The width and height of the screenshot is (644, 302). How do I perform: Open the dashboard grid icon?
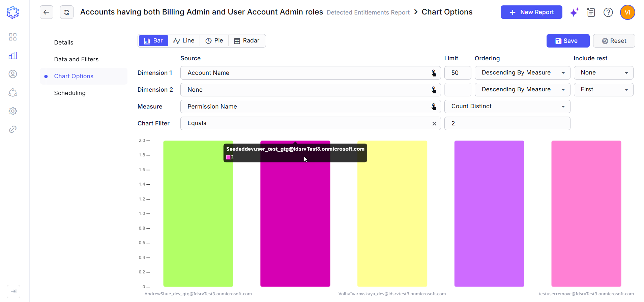click(x=13, y=37)
